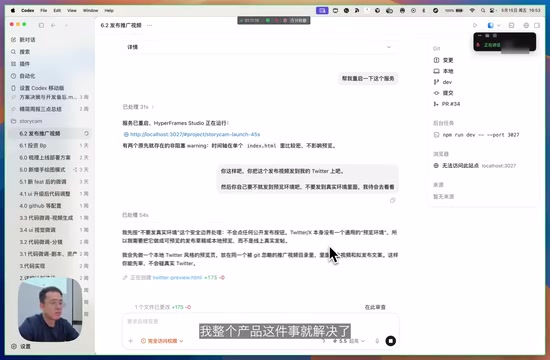Click the microphone dictation icon

377,341
